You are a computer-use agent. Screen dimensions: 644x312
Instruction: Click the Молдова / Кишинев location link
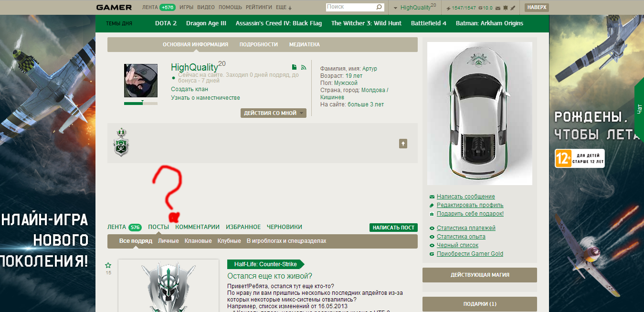[x=354, y=94]
